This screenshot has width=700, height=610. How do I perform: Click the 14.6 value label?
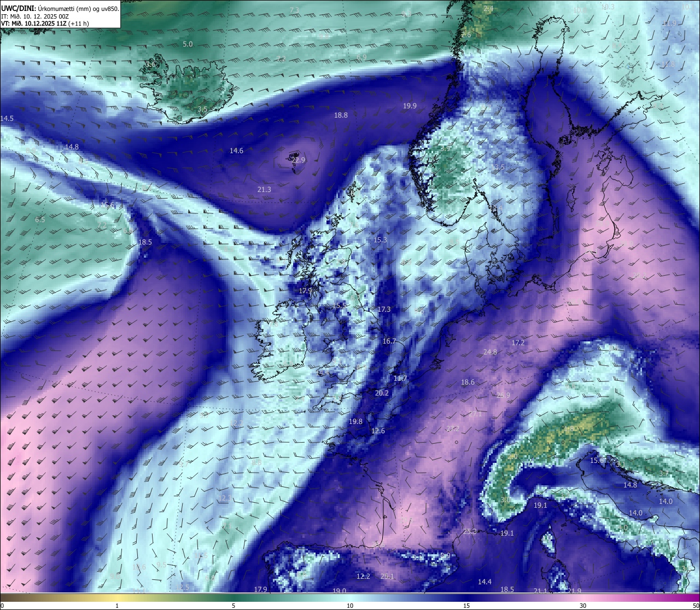[x=236, y=150]
